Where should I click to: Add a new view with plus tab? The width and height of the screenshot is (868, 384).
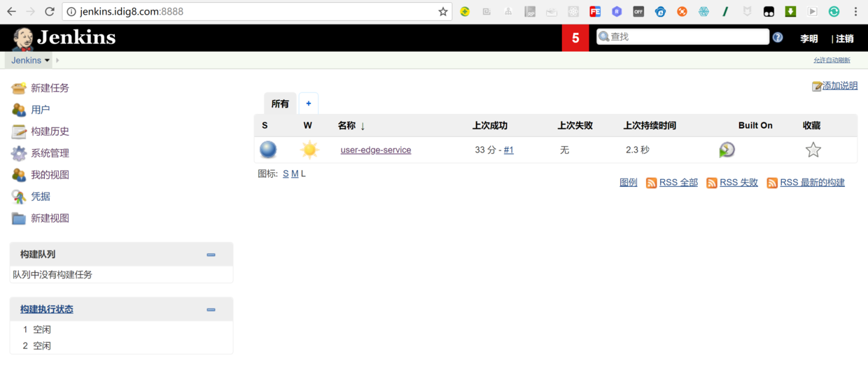tap(309, 104)
